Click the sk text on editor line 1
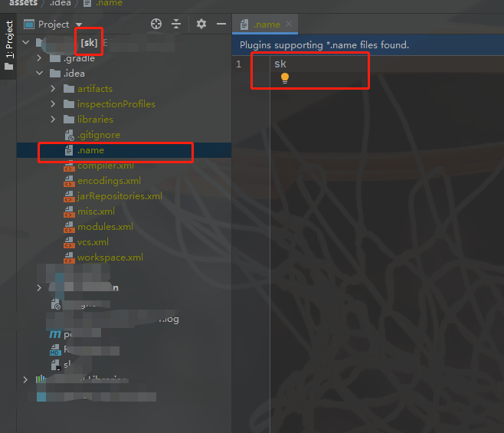This screenshot has width=504, height=433. pos(280,64)
